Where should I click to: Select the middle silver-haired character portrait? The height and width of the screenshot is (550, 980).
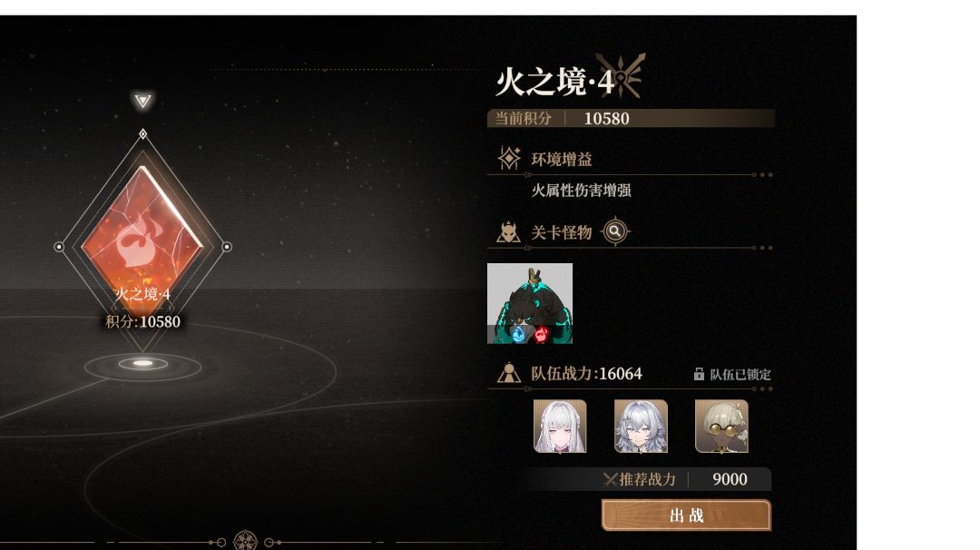[x=641, y=427]
